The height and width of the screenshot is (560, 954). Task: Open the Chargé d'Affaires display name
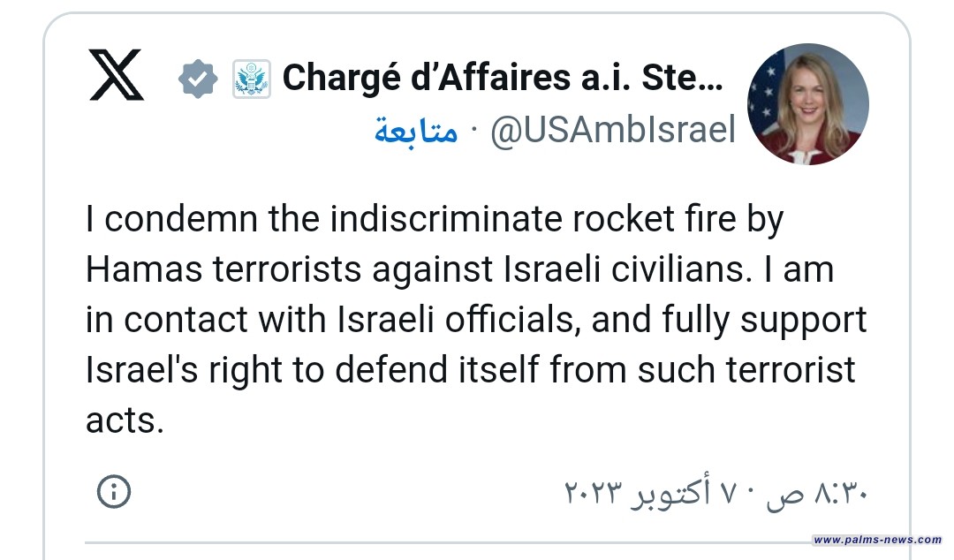pos(503,79)
